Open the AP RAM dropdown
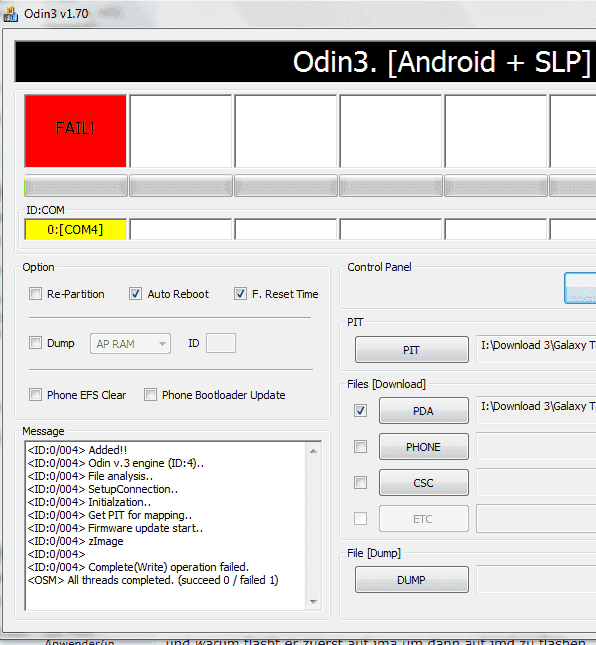 (130, 343)
